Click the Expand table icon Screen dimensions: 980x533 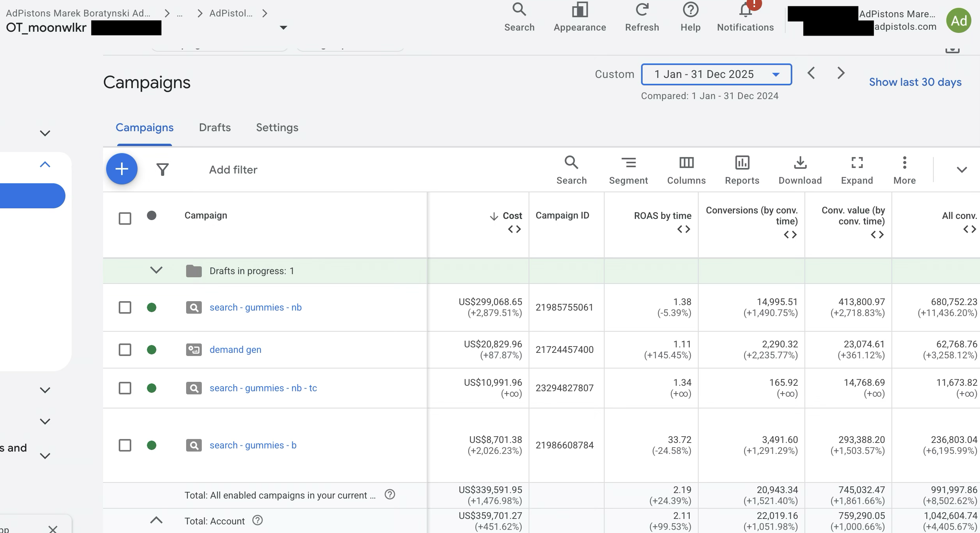tap(857, 162)
